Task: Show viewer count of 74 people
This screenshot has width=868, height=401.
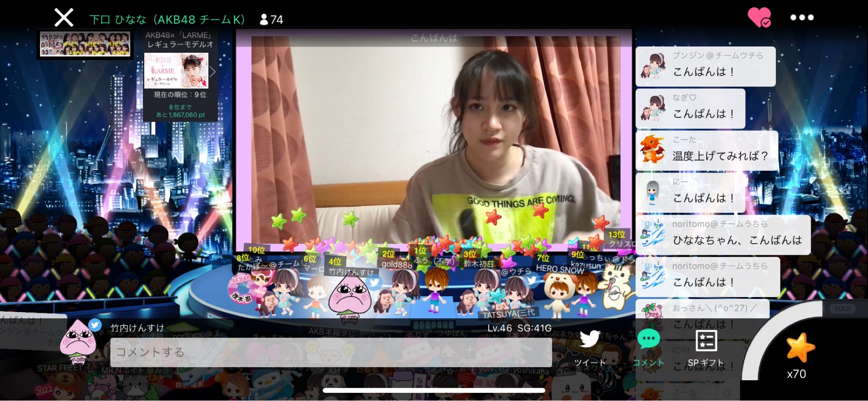Action: coord(272,20)
